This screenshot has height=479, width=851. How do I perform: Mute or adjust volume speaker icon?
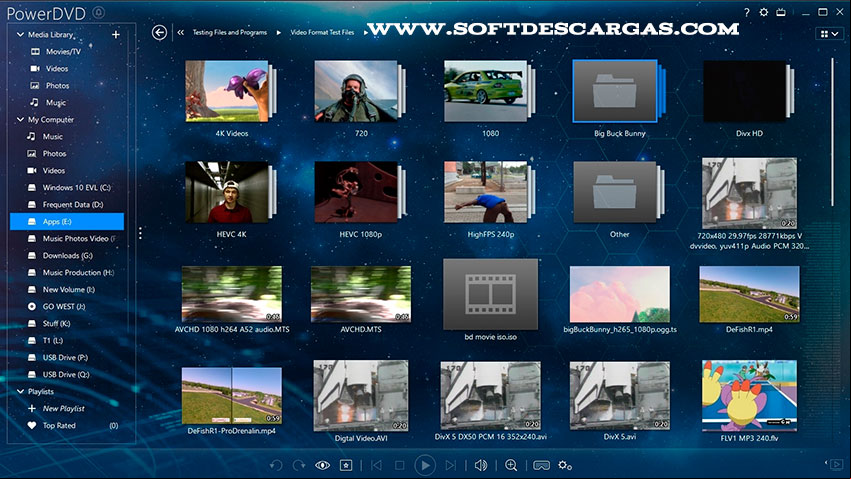click(481, 465)
